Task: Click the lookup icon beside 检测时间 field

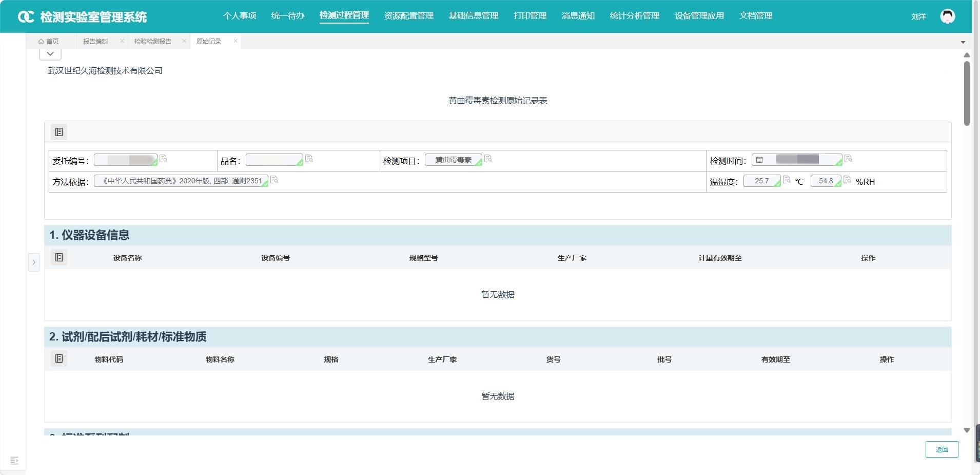Action: click(x=848, y=159)
